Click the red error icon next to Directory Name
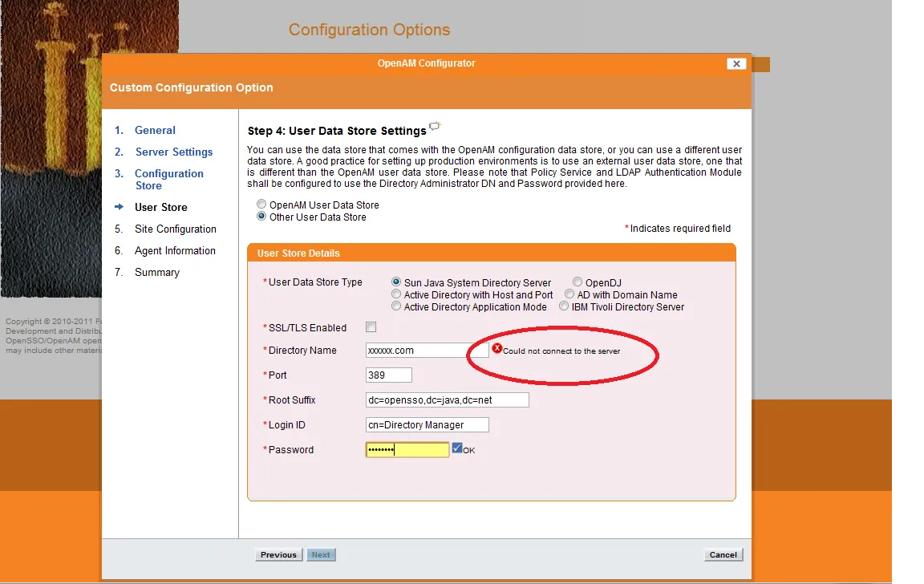Screen dimensions: 924x584 point(496,348)
